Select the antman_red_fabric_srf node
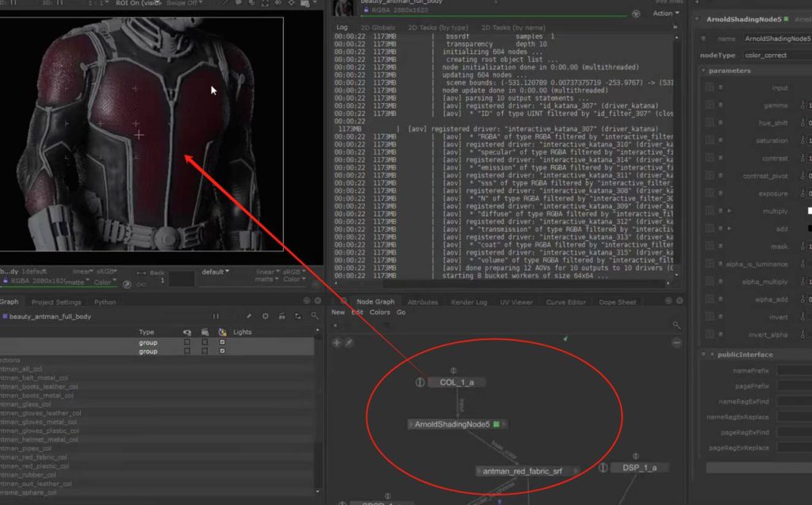Image resolution: width=812 pixels, height=505 pixels. pos(522,471)
